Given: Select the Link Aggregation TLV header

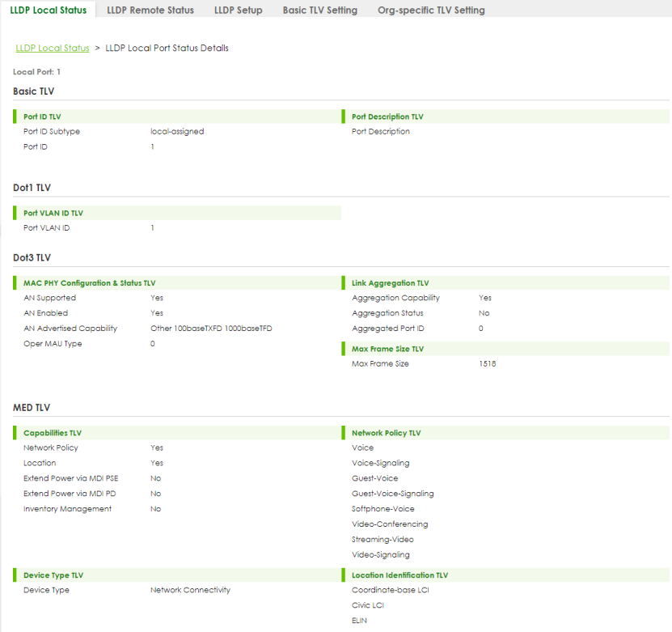Looking at the screenshot, I should [390, 283].
